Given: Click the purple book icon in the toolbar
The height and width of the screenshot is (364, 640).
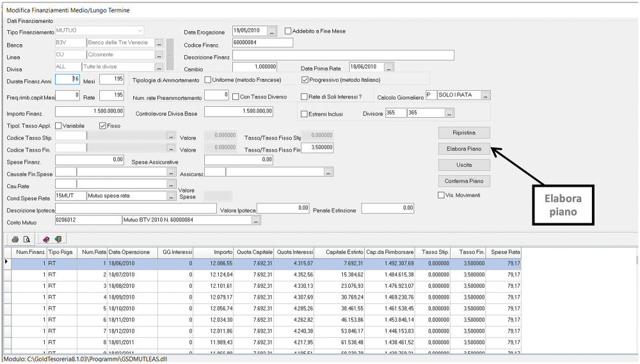Looking at the screenshot, I should click(x=45, y=239).
